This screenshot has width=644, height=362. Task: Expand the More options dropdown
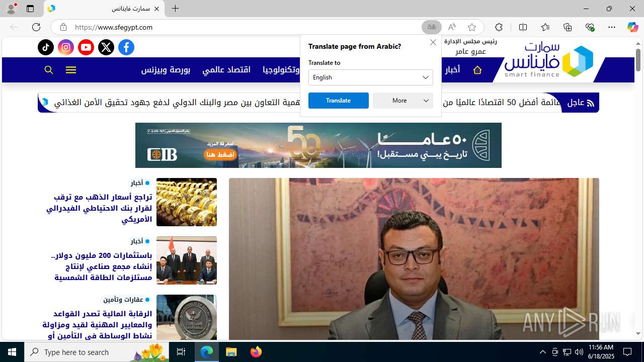coord(403,101)
